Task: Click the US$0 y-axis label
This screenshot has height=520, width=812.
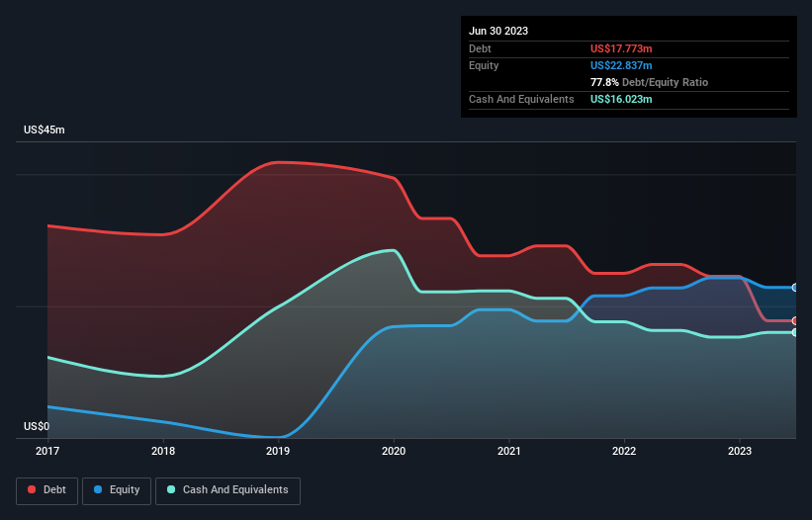Action: point(37,426)
